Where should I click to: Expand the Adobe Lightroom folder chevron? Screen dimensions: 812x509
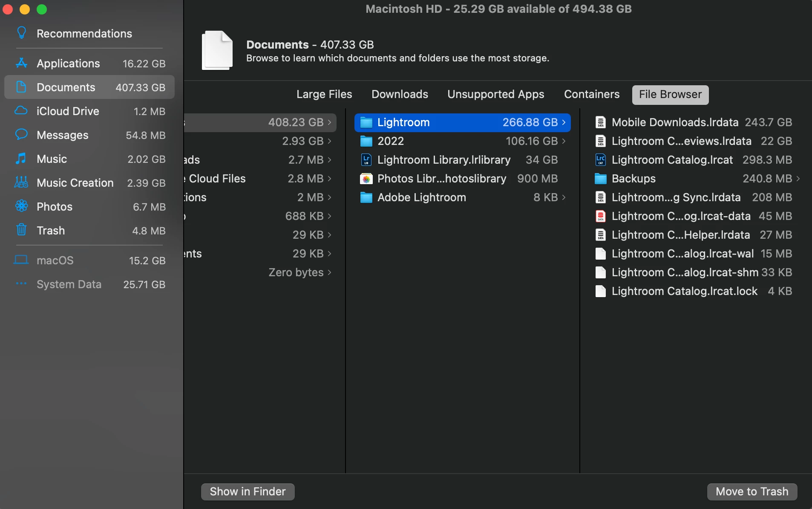click(x=564, y=197)
